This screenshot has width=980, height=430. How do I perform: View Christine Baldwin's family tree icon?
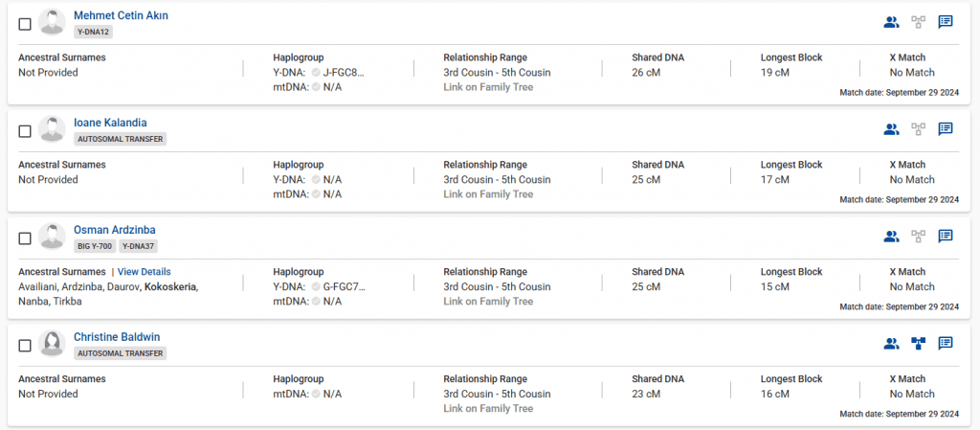click(918, 344)
